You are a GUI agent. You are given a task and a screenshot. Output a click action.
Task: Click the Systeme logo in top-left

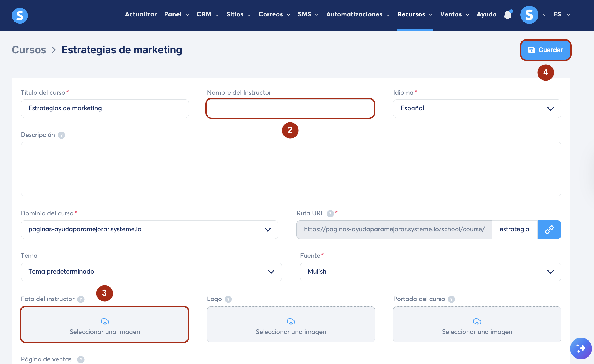point(20,15)
